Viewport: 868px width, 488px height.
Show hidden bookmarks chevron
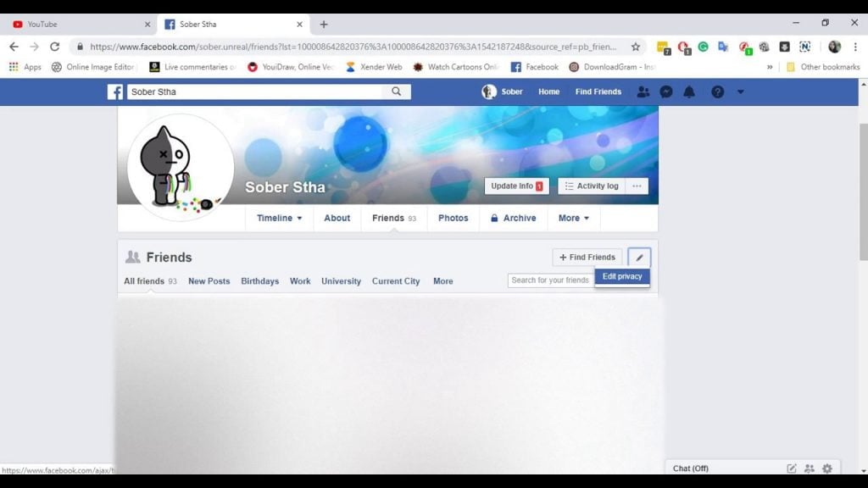pyautogui.click(x=770, y=67)
